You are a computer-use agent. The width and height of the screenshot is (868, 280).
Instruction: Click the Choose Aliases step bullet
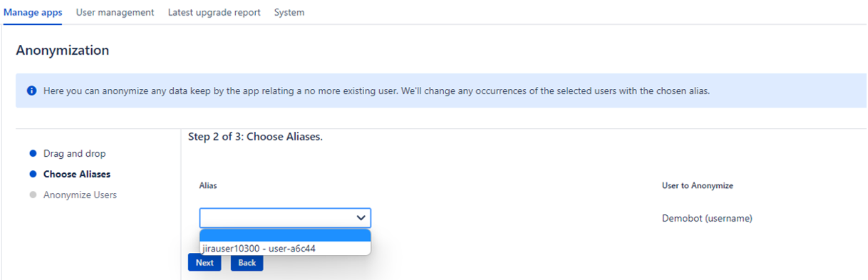[33, 174]
